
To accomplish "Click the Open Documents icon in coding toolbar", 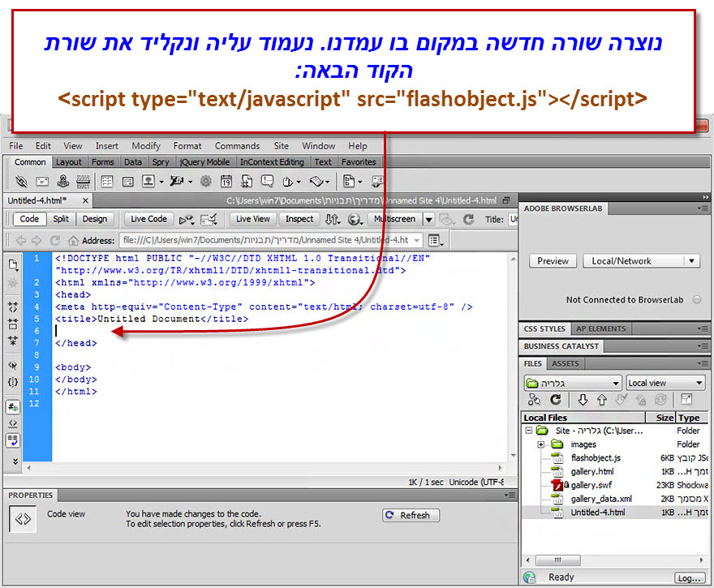I will 13,264.
